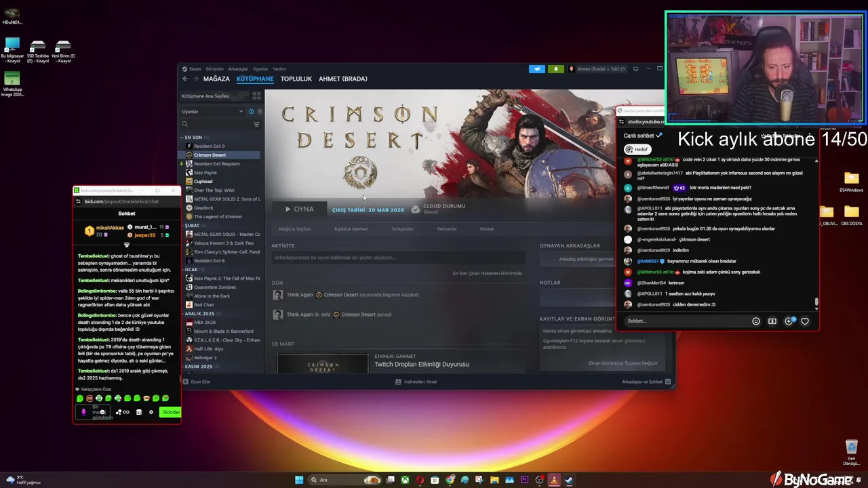Open Twitch Dropları Etkinliği Duyurusu news
Screen dimensions: 868x488
pyautogui.click(x=422, y=364)
